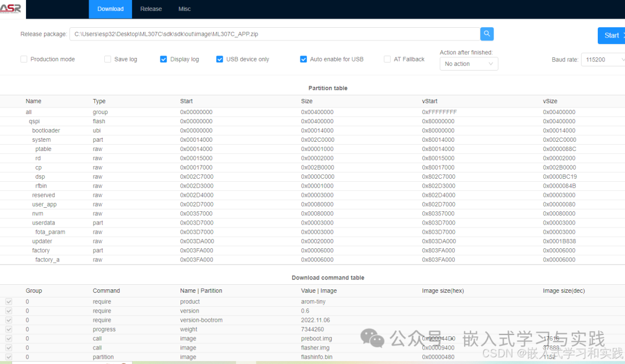Switch to the Release tab
Image resolution: width=625 pixels, height=364 pixels.
150,9
